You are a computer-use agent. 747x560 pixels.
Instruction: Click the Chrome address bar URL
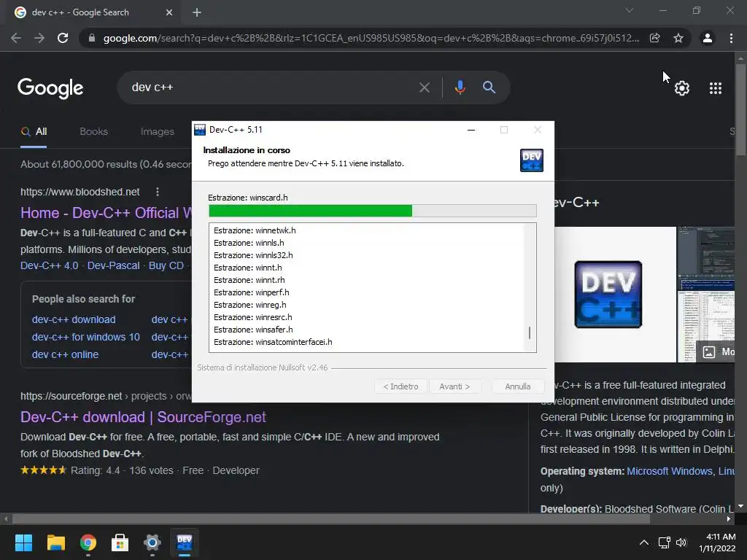pyautogui.click(x=371, y=38)
